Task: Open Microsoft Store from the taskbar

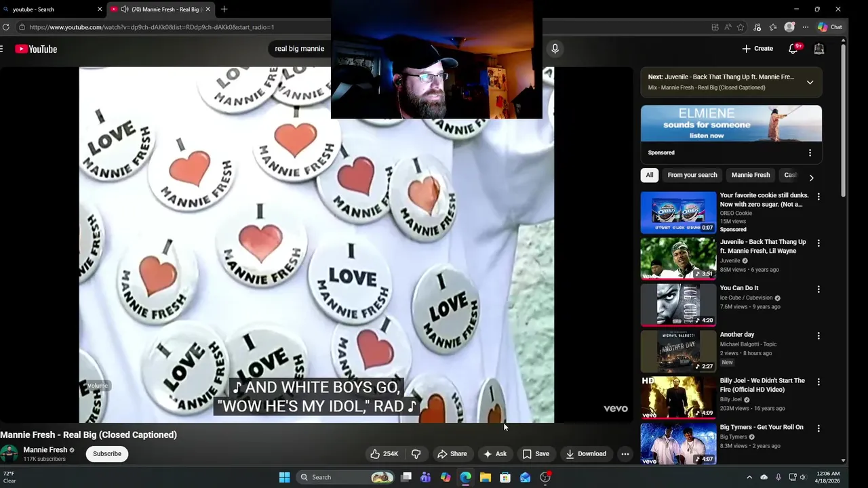Action: pos(505,477)
